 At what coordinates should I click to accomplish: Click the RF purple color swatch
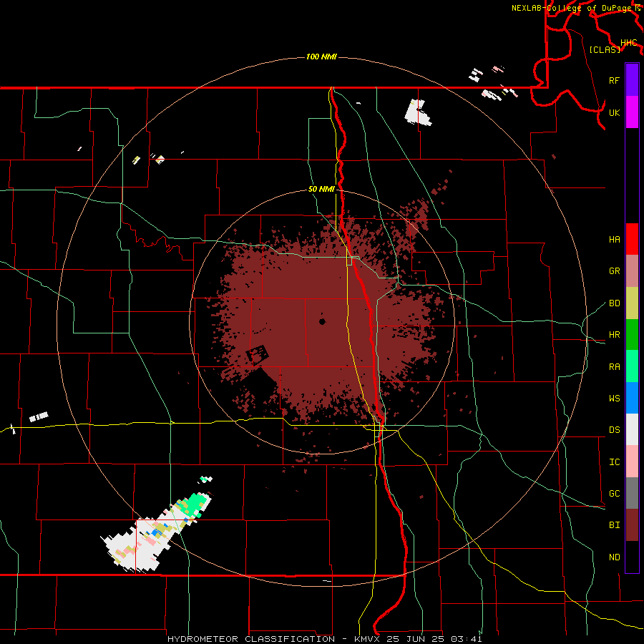pyautogui.click(x=632, y=80)
